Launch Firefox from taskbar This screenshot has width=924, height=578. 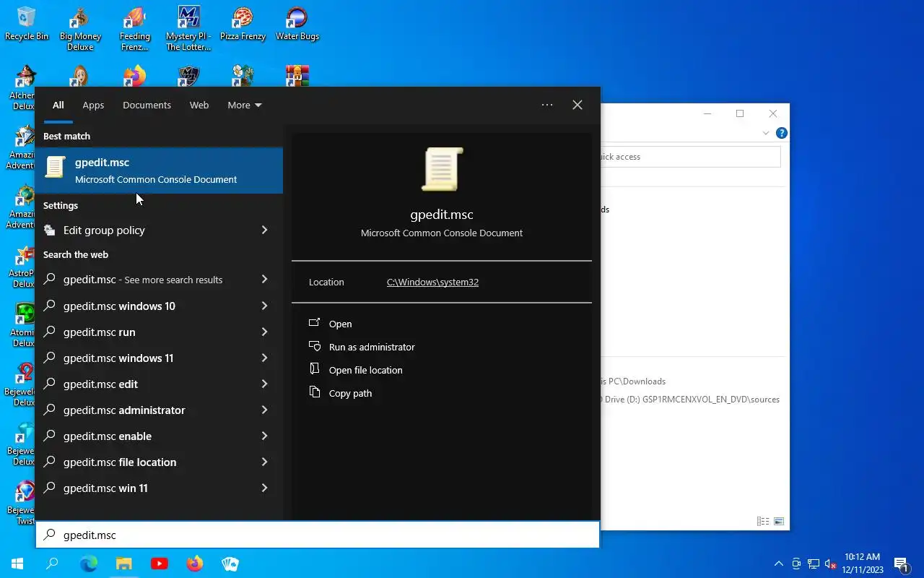195,564
